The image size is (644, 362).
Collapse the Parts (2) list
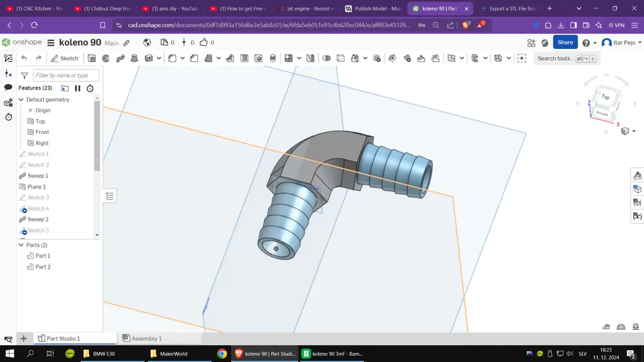21,245
